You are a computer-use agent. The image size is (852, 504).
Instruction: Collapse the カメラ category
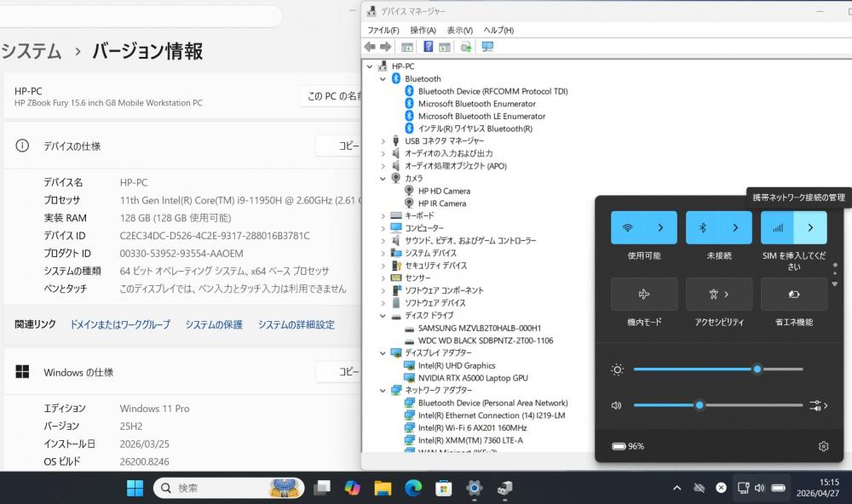[383, 179]
